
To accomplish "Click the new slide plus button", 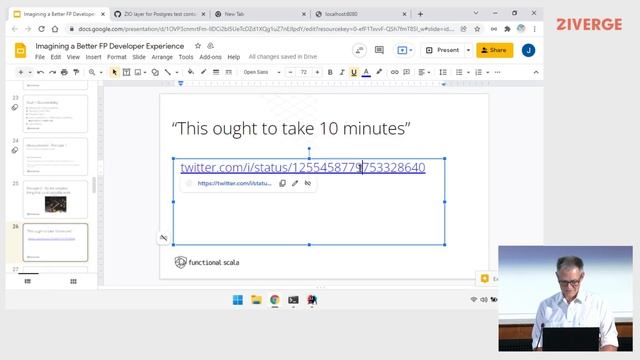I will (20, 72).
